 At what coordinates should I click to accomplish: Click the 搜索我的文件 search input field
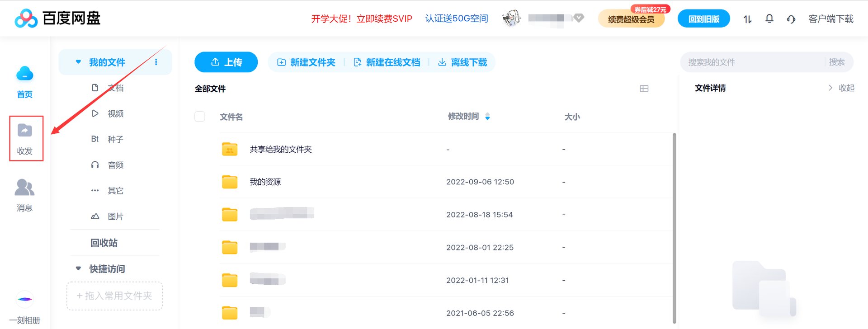[746, 62]
